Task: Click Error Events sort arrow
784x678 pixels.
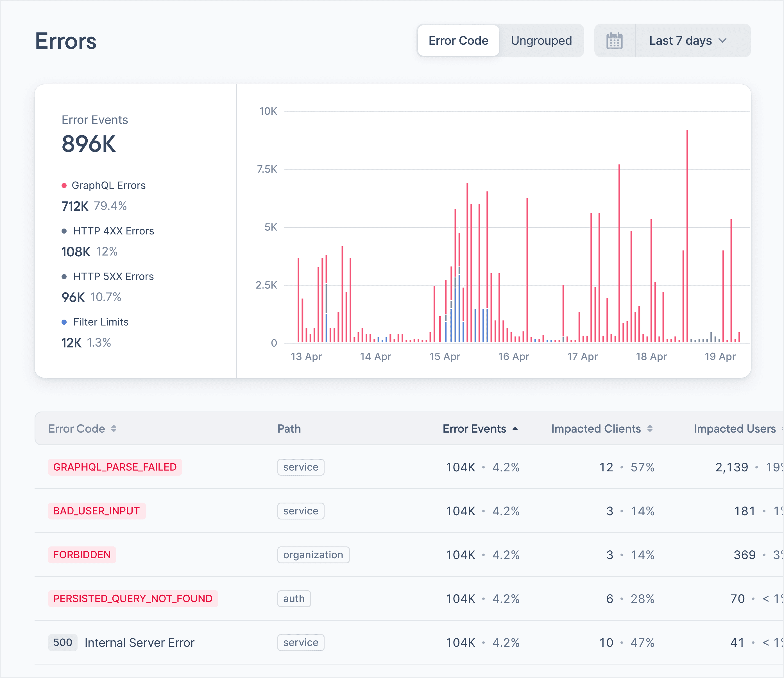Action: (515, 429)
